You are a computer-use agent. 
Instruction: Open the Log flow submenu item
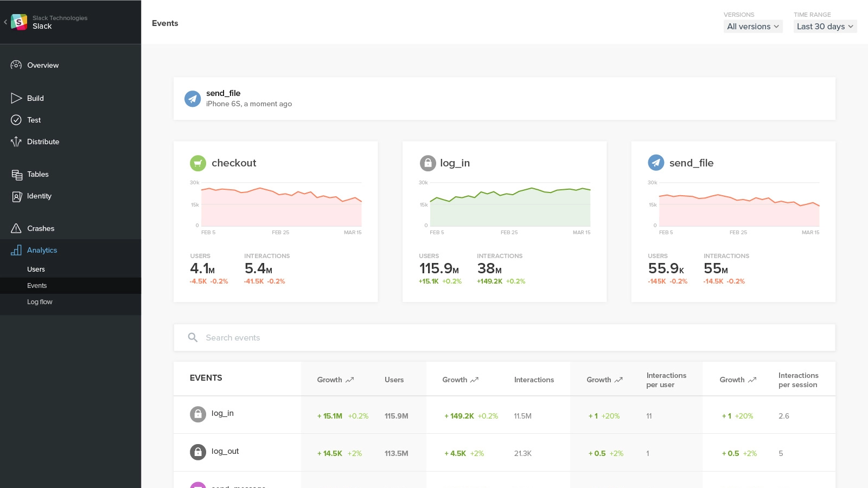point(40,302)
